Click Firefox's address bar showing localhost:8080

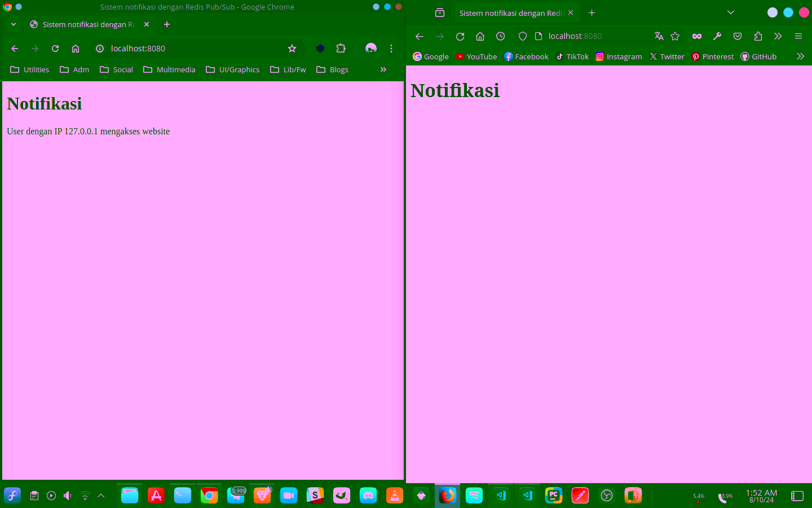pos(575,36)
